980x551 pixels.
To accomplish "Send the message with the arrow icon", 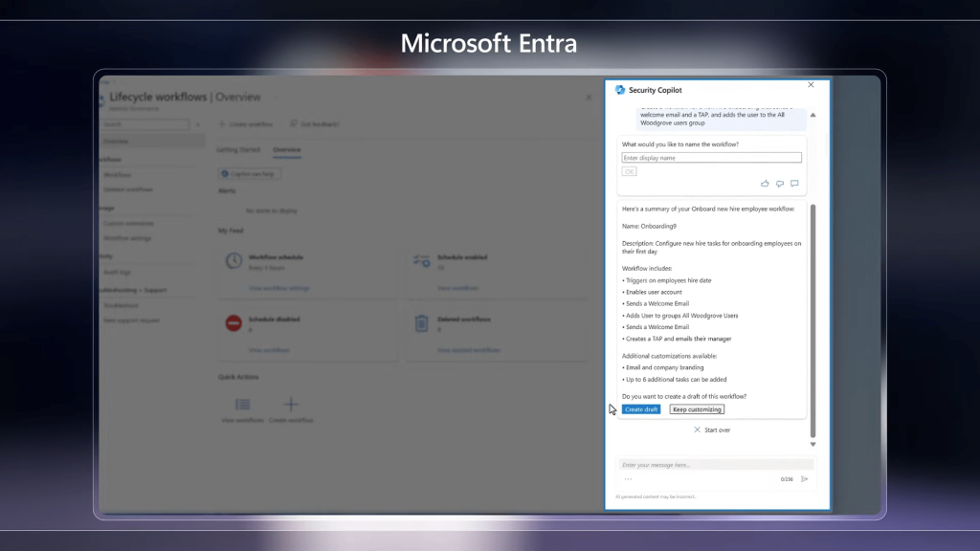I will (805, 478).
